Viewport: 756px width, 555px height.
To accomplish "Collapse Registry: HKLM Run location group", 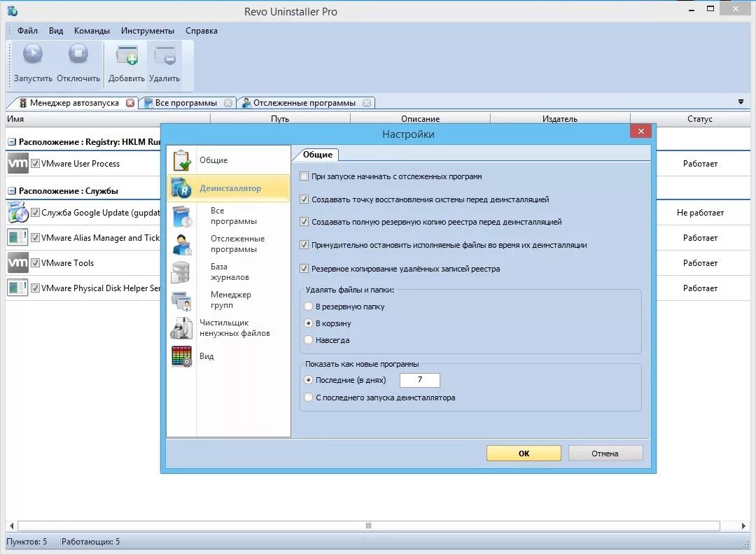I will pyautogui.click(x=12, y=142).
